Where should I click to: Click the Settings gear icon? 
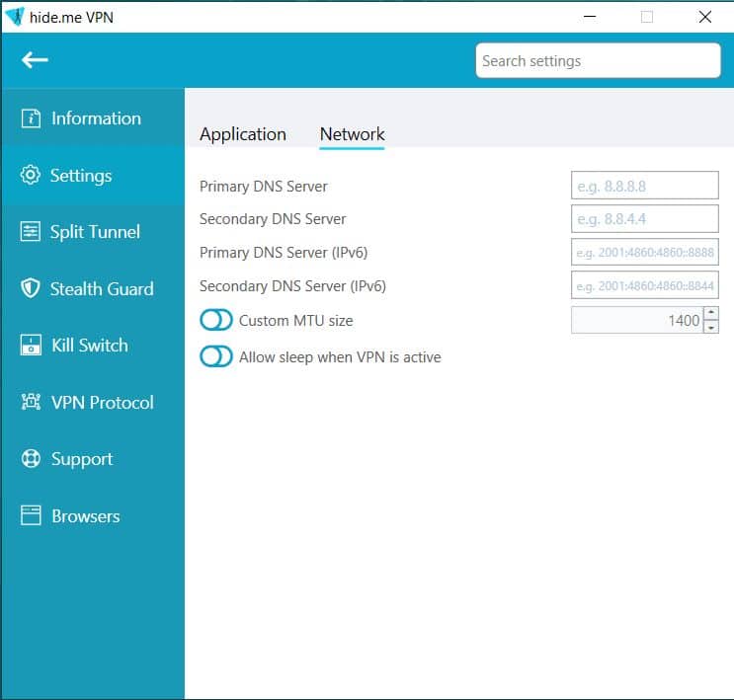(31, 175)
